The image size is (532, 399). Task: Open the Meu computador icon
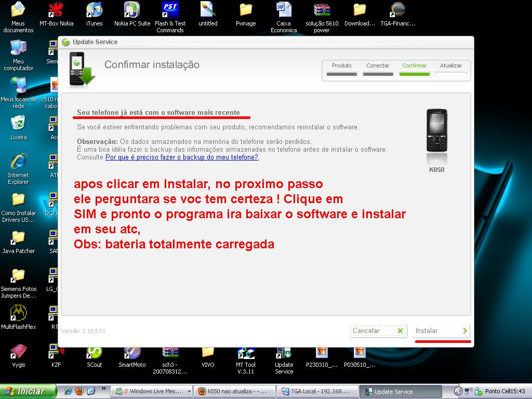click(18, 55)
